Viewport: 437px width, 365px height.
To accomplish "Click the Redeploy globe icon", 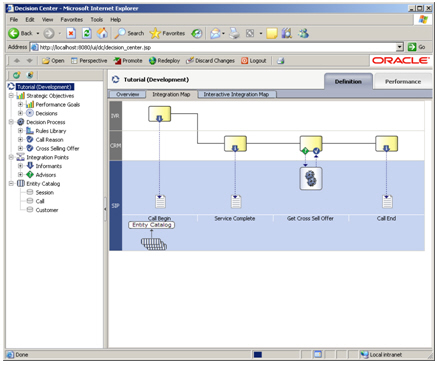I will [x=152, y=61].
